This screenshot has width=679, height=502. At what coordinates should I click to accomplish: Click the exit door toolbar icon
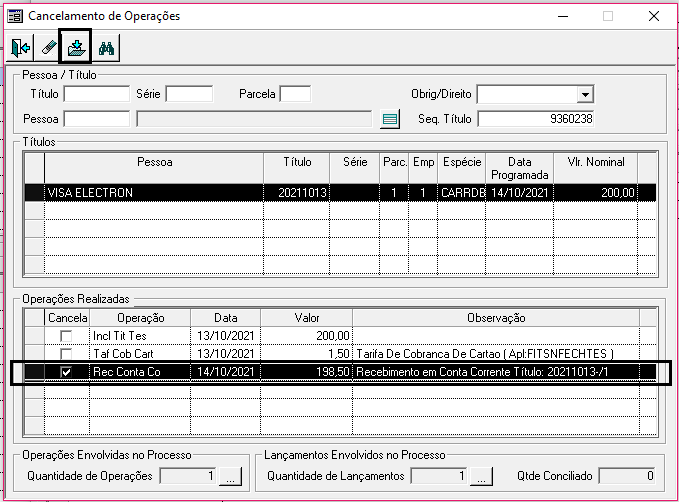(20, 48)
